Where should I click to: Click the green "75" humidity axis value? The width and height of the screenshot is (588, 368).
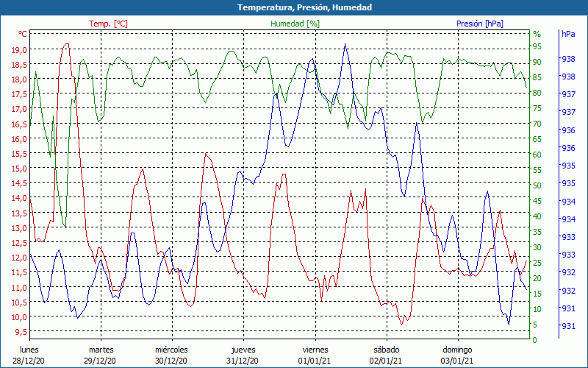pyautogui.click(x=537, y=108)
